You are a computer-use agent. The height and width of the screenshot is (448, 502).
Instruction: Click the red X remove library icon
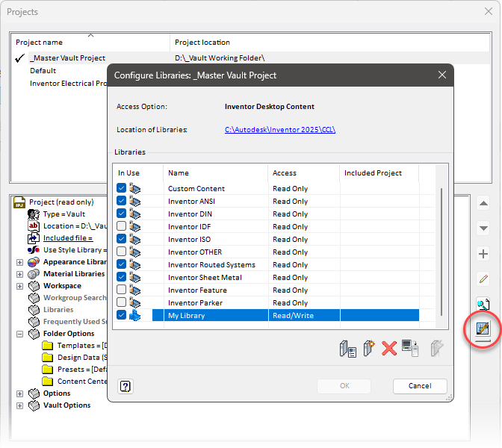[x=389, y=348]
